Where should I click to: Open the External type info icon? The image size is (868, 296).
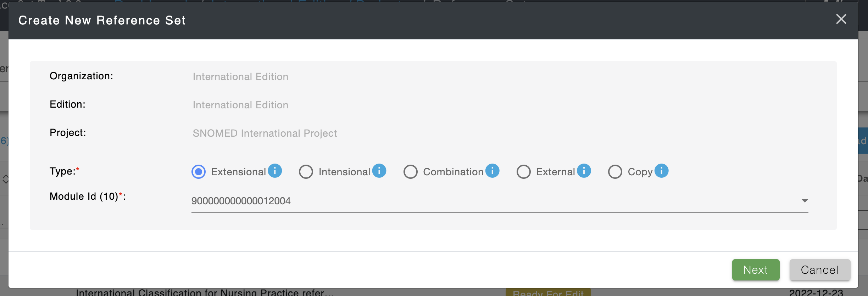click(584, 171)
